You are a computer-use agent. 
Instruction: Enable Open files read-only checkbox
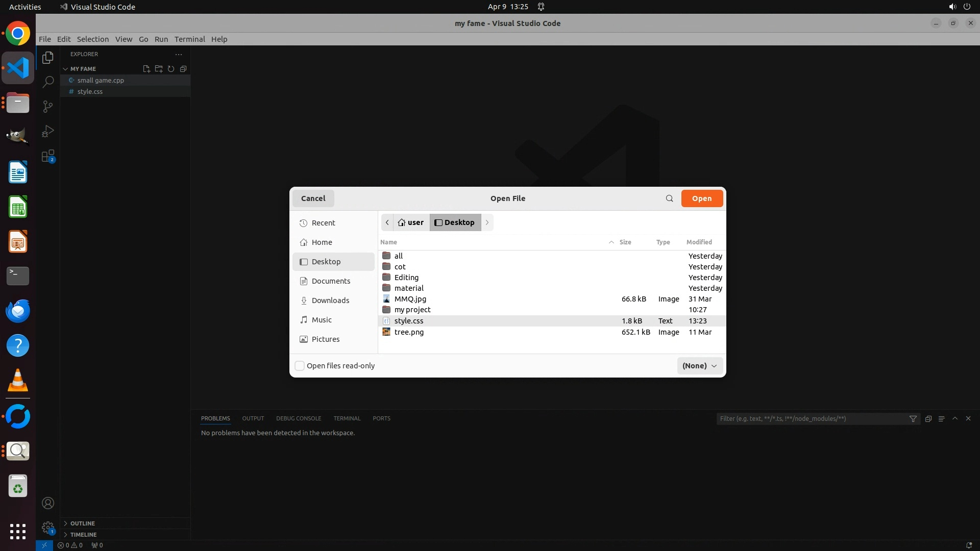pos(300,366)
